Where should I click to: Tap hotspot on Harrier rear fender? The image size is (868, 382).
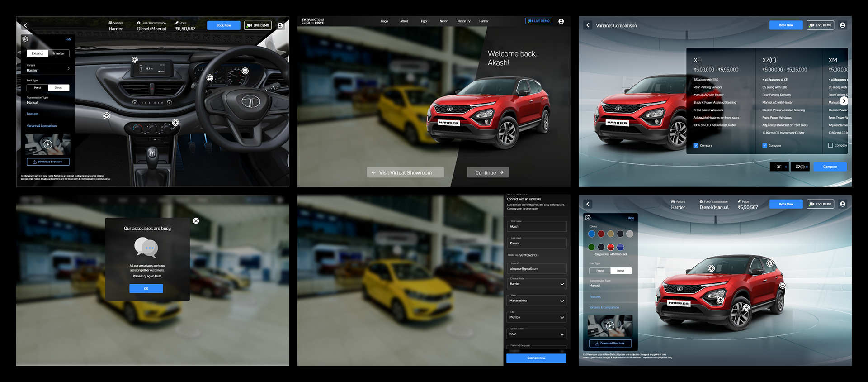click(783, 286)
